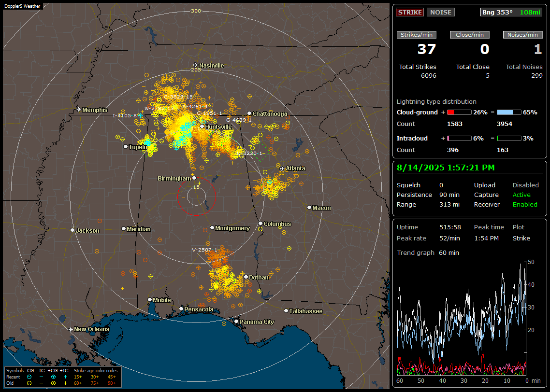Click the 90+ strike age color code
Viewport: 550px width, 392px height.
tap(112, 383)
